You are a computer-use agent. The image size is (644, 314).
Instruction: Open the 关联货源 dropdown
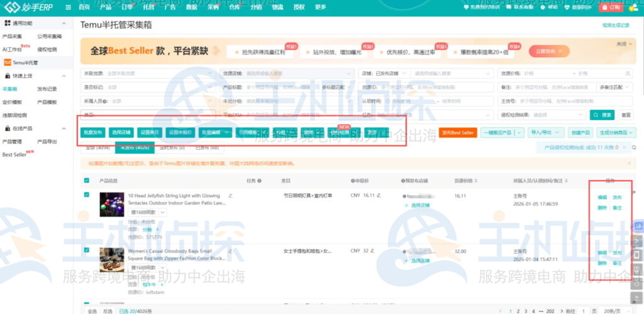click(148, 74)
